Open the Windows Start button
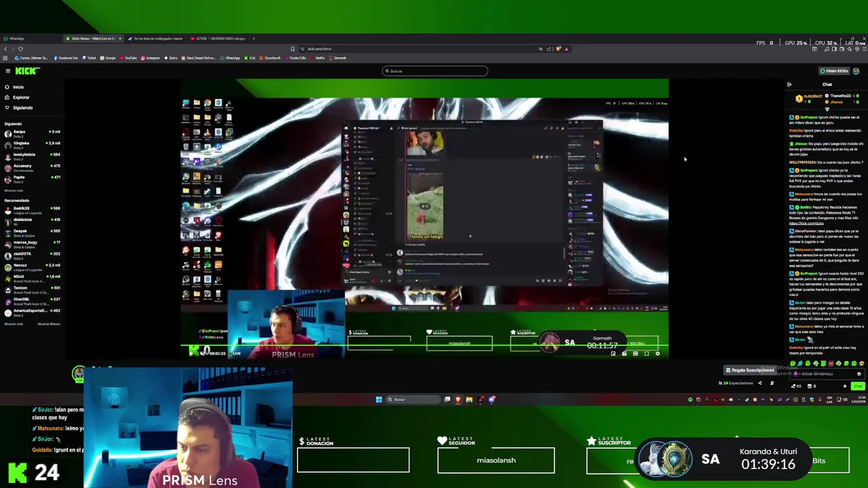This screenshot has width=868, height=488. 379,399
